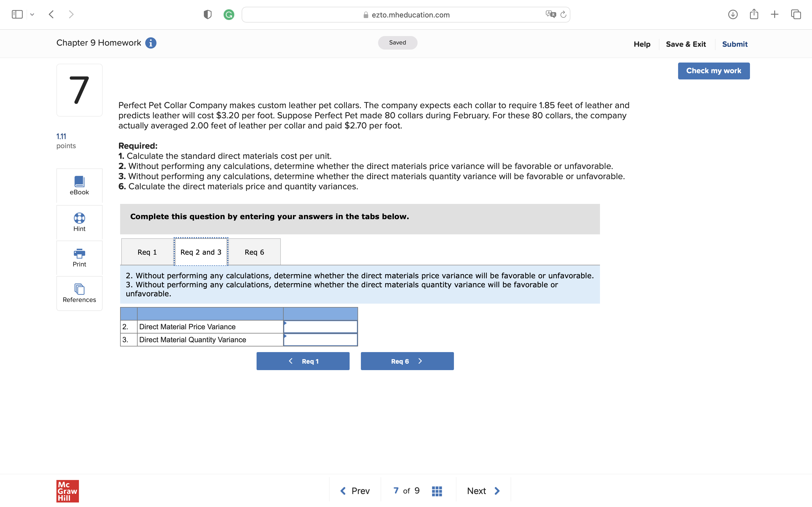
Task: Click the Submit link
Action: [x=734, y=44]
